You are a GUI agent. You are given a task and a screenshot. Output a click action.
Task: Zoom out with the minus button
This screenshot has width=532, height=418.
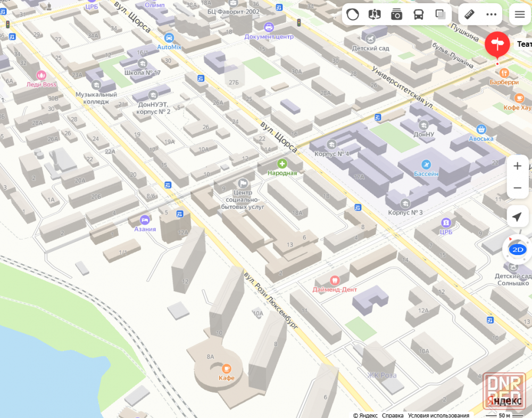pyautogui.click(x=517, y=188)
